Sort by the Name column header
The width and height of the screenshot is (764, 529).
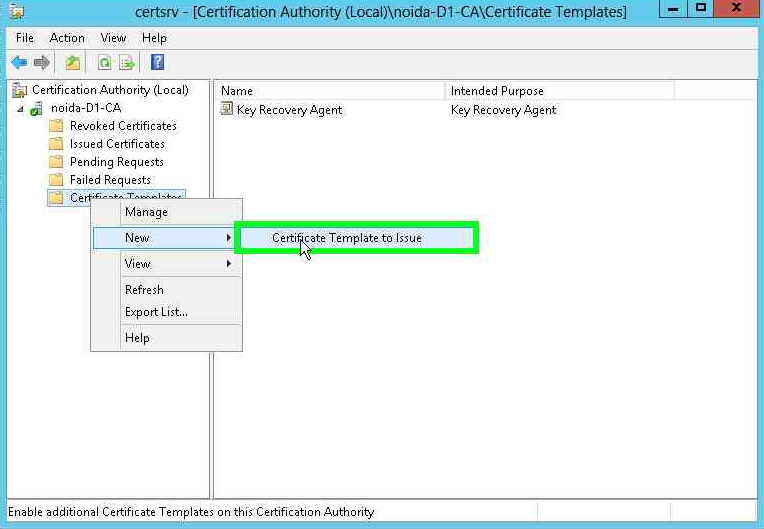point(330,91)
